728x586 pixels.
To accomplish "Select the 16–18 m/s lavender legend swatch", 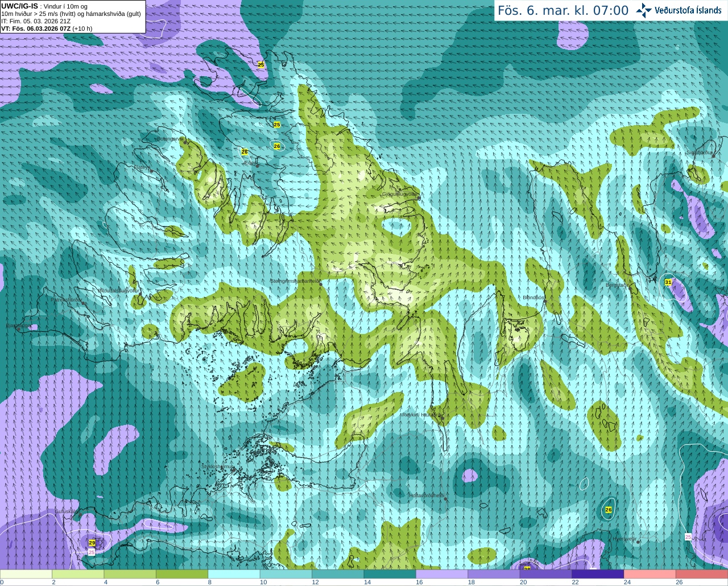I will coord(442,574).
